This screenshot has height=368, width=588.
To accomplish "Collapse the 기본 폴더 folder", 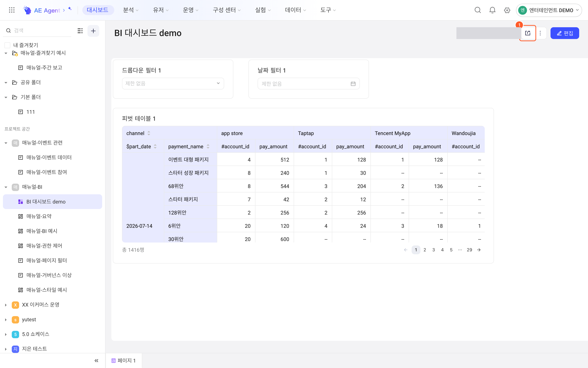I will coord(6,97).
